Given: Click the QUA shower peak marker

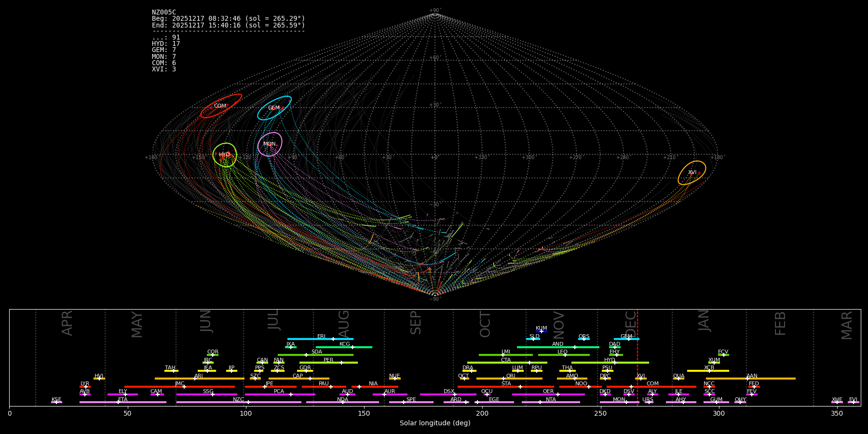Looking at the screenshot, I should coord(678,379).
